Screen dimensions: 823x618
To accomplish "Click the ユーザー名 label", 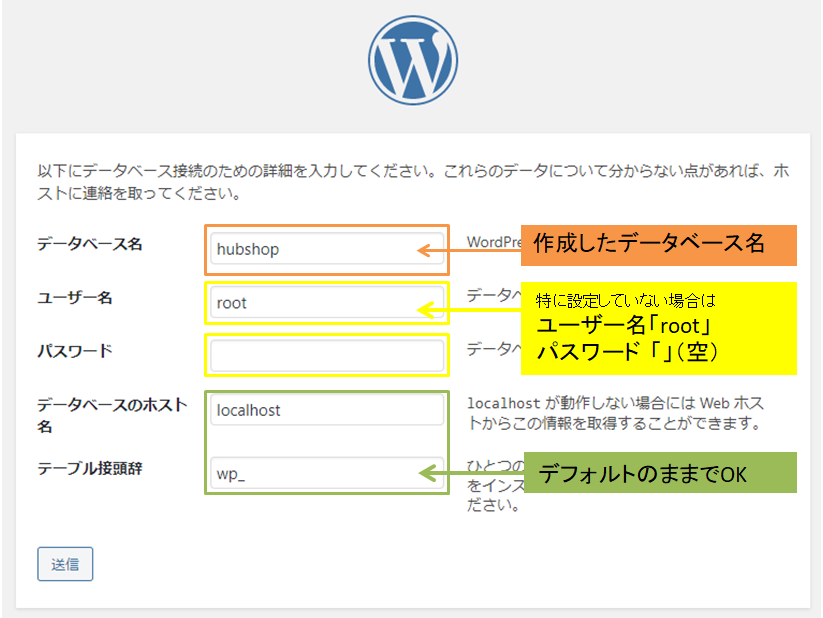I will (75, 298).
